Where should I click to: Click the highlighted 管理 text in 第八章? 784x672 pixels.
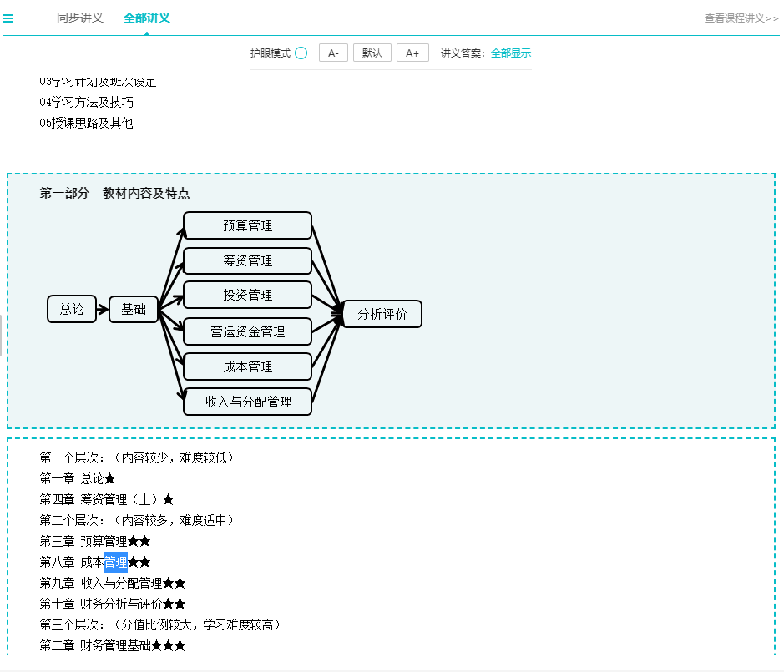pyautogui.click(x=118, y=562)
